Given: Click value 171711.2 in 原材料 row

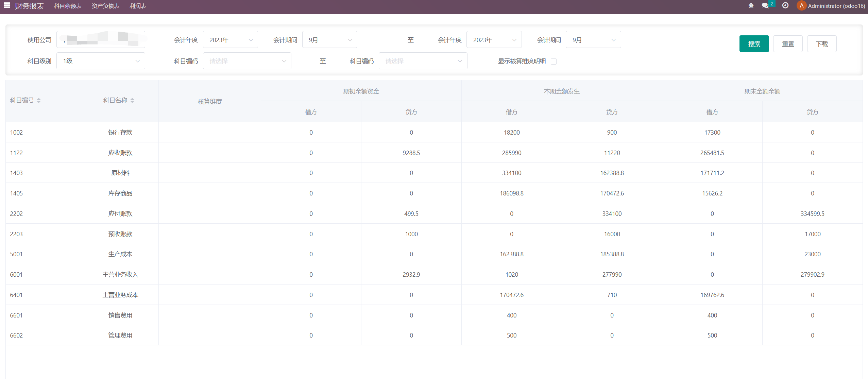Looking at the screenshot, I should [x=712, y=173].
